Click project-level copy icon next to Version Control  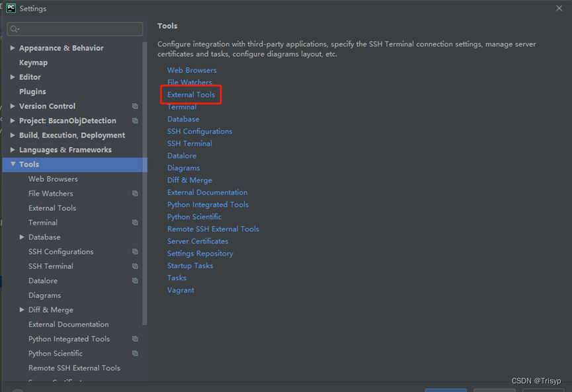(x=135, y=106)
